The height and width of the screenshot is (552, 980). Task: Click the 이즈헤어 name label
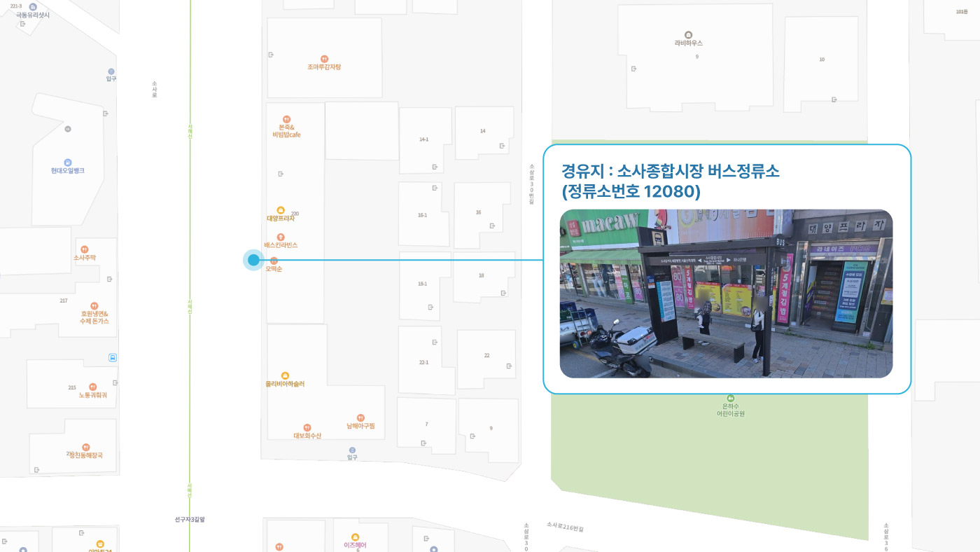(x=356, y=545)
